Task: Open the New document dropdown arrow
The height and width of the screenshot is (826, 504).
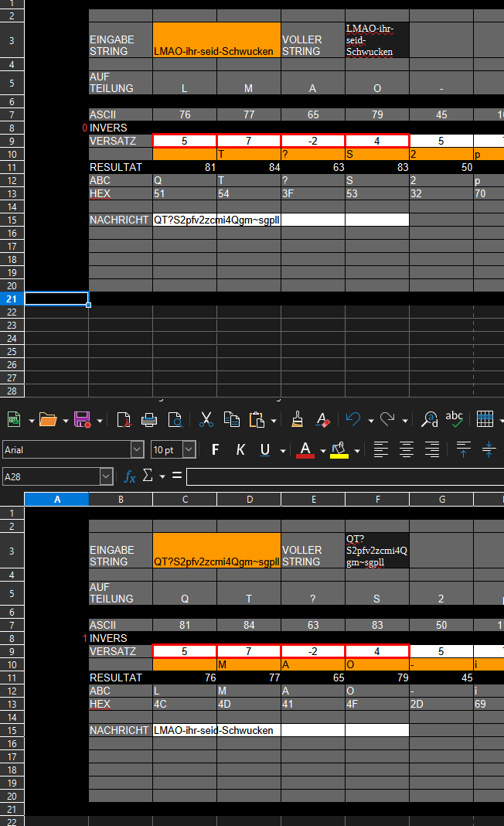Action: [32, 421]
